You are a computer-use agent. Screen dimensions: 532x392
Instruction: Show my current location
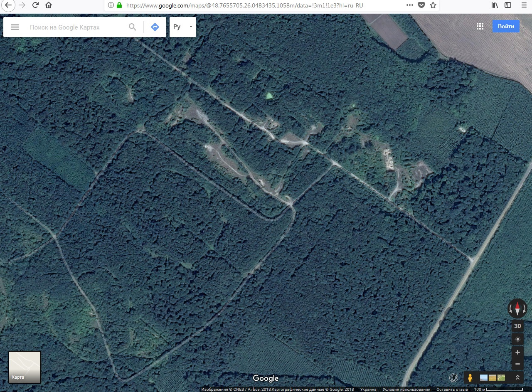(x=517, y=339)
